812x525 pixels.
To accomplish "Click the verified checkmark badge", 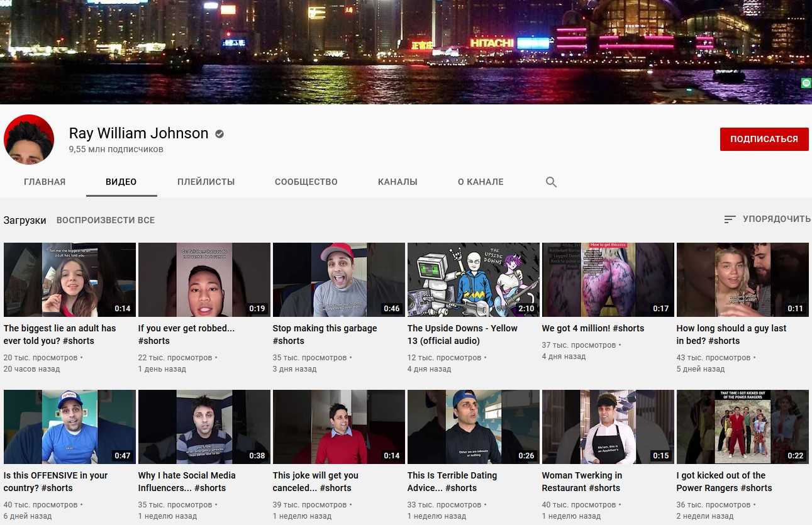I will pyautogui.click(x=220, y=134).
